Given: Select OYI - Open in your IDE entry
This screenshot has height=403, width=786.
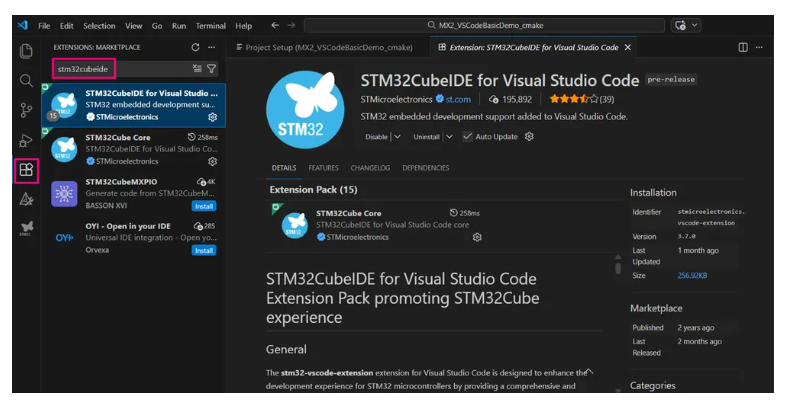Looking at the screenshot, I should pyautogui.click(x=134, y=238).
